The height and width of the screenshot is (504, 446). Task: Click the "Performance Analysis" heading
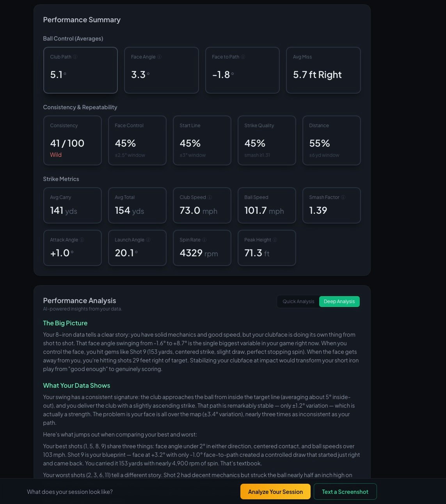click(x=80, y=300)
